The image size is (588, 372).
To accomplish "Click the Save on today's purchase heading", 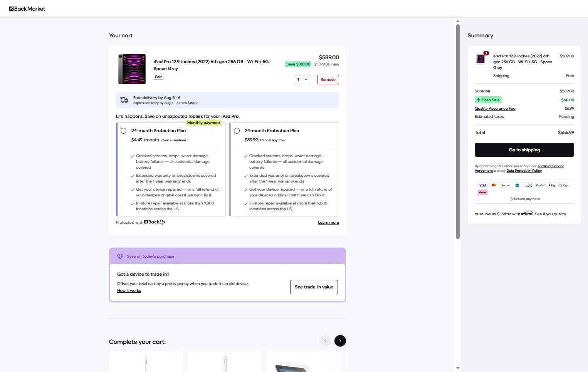I will coord(150,256).
